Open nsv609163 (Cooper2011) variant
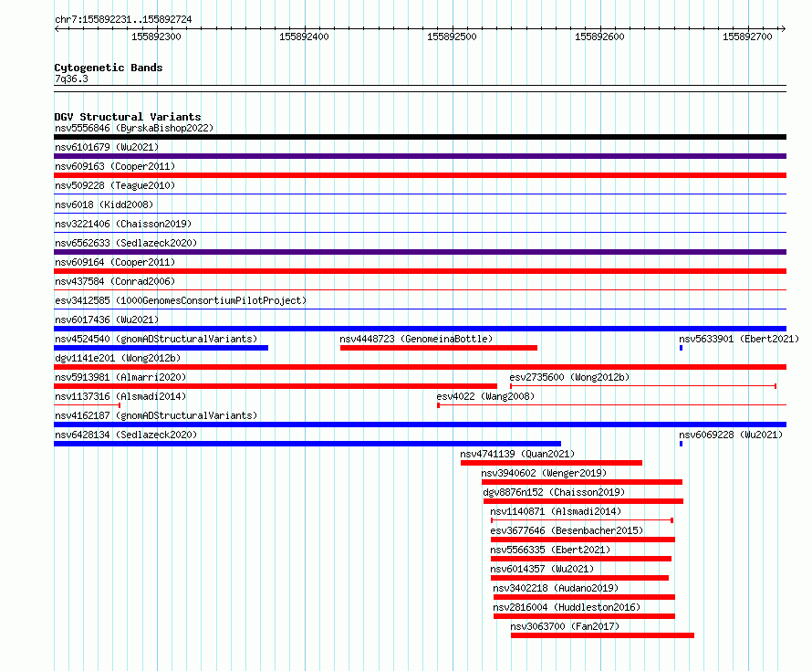 point(115,166)
